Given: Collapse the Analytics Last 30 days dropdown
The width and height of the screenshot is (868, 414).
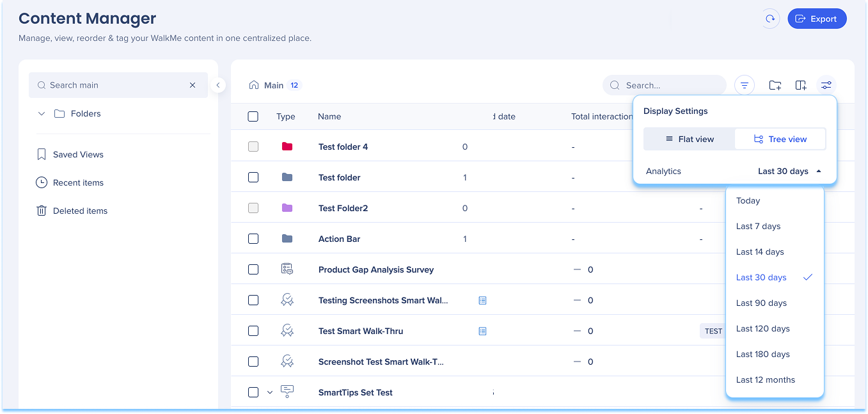Looking at the screenshot, I should pos(789,171).
